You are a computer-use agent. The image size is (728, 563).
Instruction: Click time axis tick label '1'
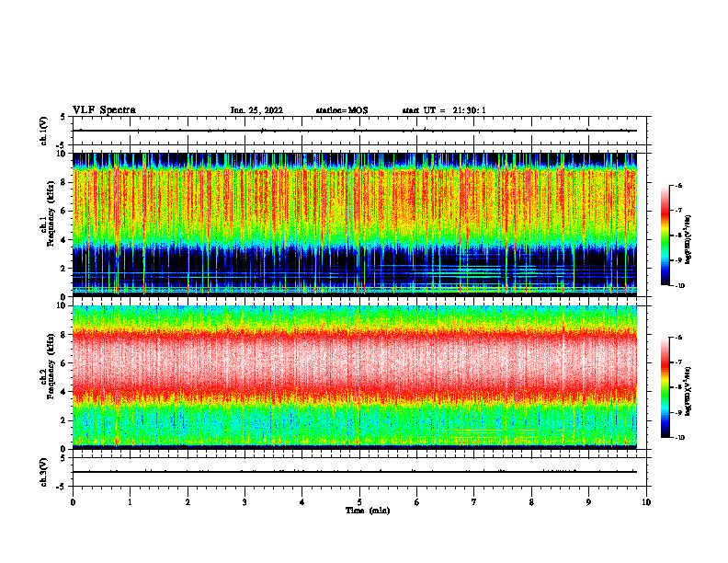[x=130, y=502]
